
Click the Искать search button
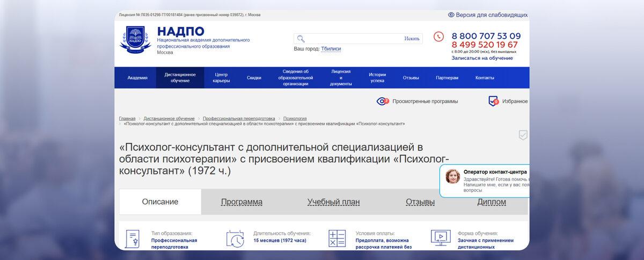click(412, 39)
